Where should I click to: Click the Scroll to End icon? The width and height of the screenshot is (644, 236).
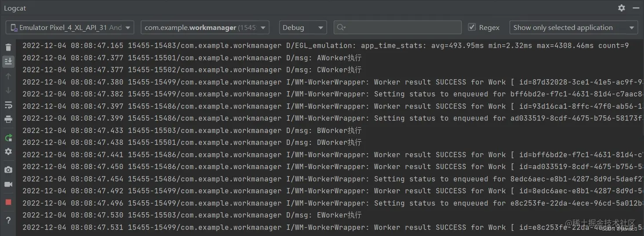(x=8, y=62)
